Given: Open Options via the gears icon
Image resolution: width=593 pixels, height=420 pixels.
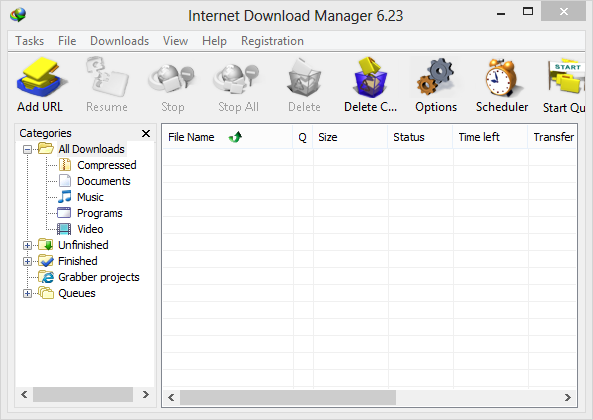Looking at the screenshot, I should coord(435,77).
